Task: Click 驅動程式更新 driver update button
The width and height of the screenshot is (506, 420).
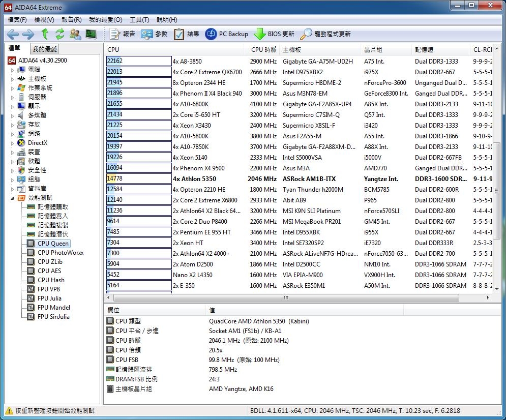Action: point(325,34)
